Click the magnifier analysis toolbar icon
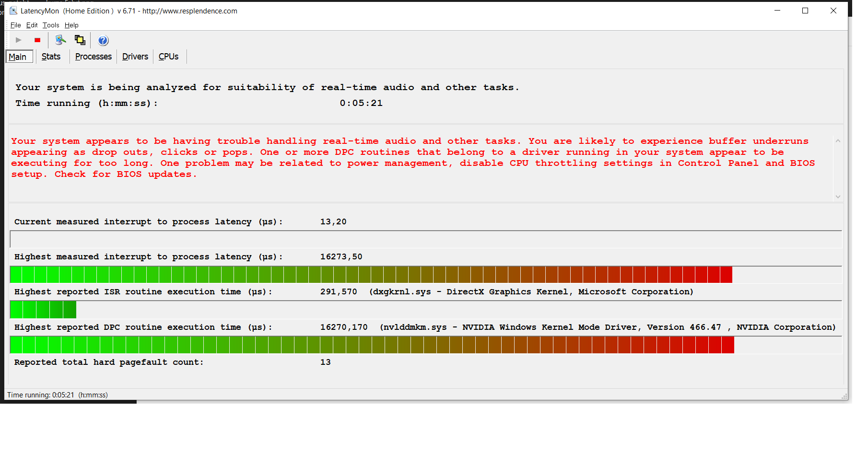 tap(60, 40)
